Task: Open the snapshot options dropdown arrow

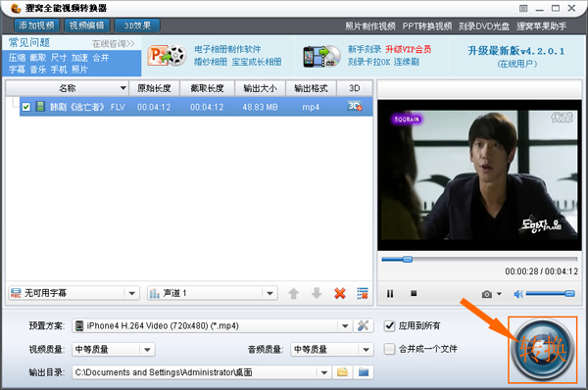Action: 499,294
